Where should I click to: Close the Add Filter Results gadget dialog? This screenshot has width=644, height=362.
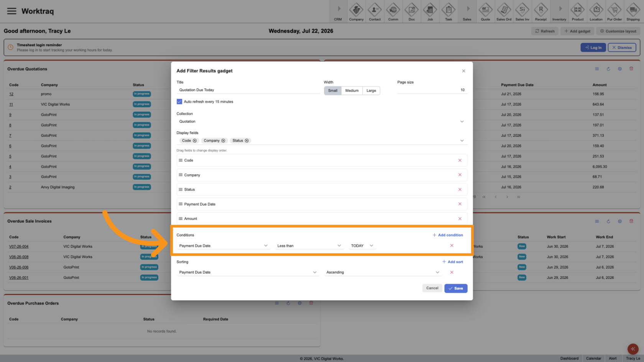coord(463,71)
